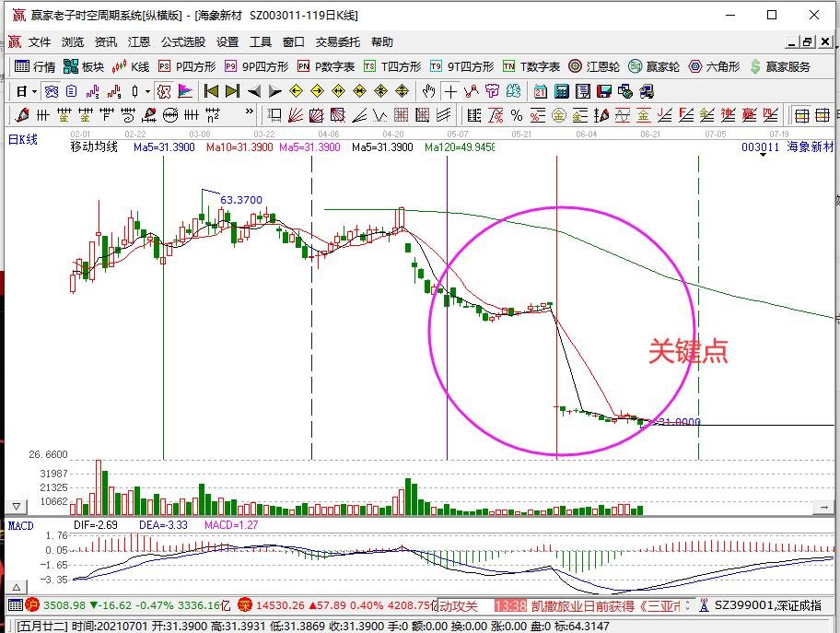Open the 行情 market quotes view

(35, 66)
